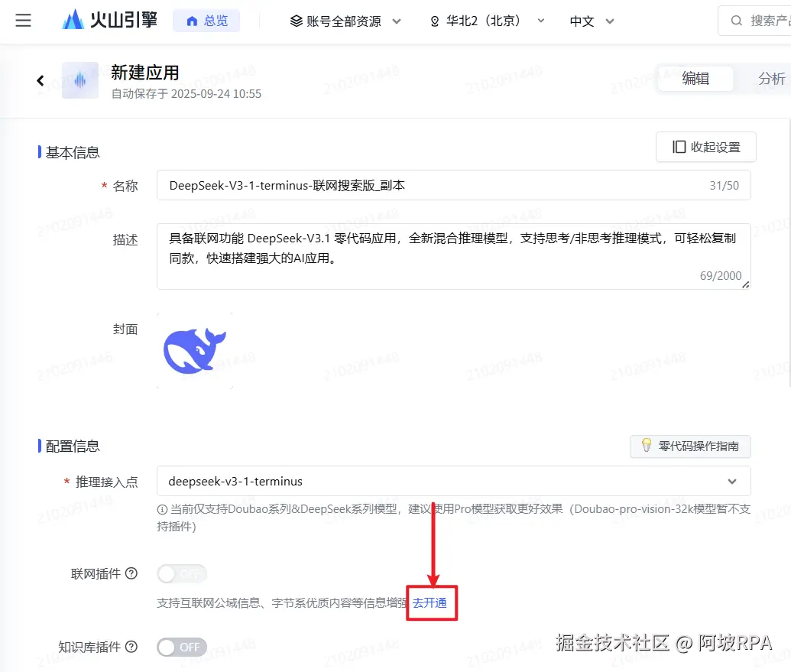Click the 配置信息 section heading
This screenshot has height=672, width=791.
[73, 446]
